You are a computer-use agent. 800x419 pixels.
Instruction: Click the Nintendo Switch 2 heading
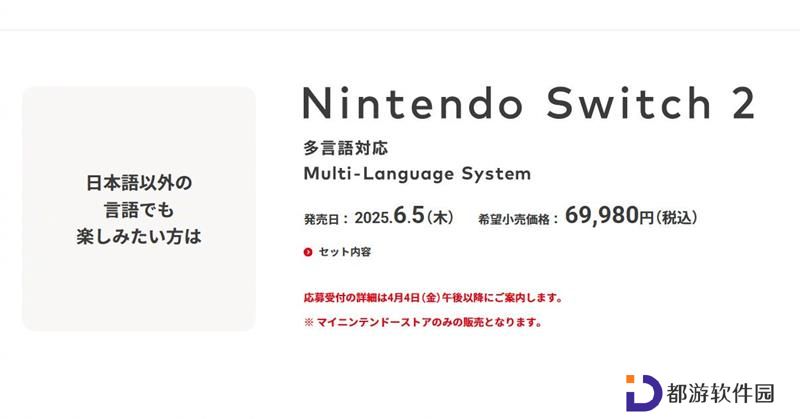[x=528, y=104]
